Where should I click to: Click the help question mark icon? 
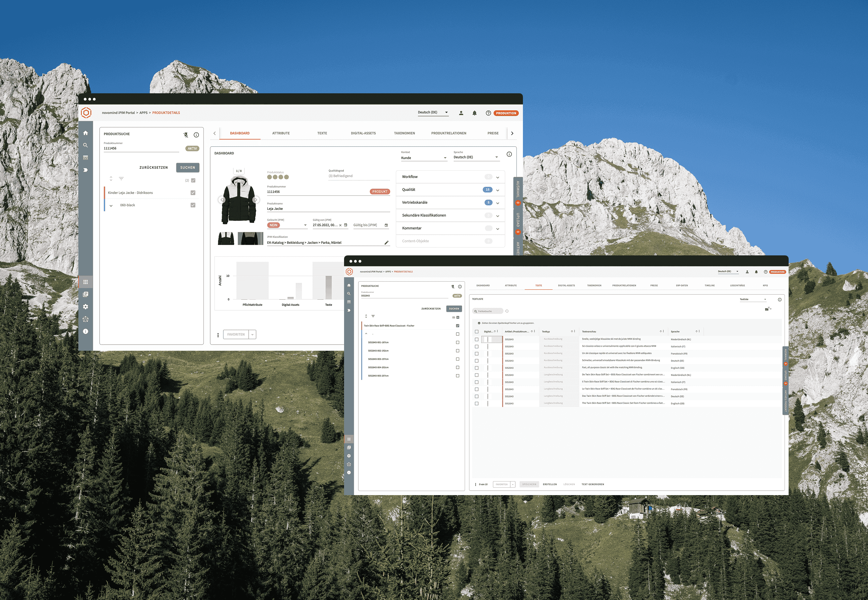tap(488, 113)
